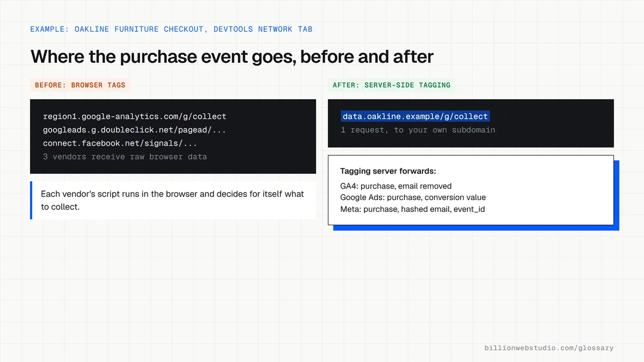Image resolution: width=644 pixels, height=362 pixels.
Task: Click the highlighted data.oakline.example/g/collect URL
Action: (x=415, y=116)
